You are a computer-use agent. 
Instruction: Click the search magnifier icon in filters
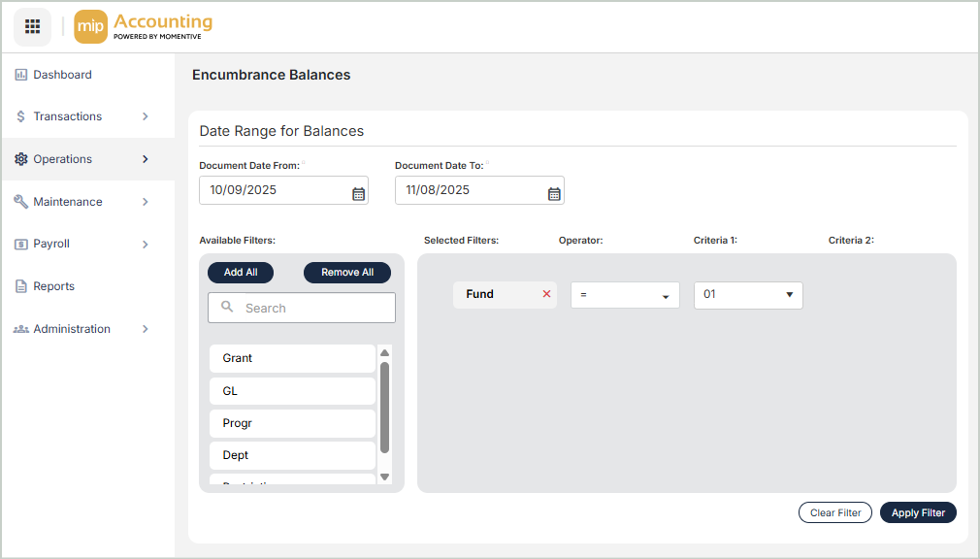tap(227, 307)
